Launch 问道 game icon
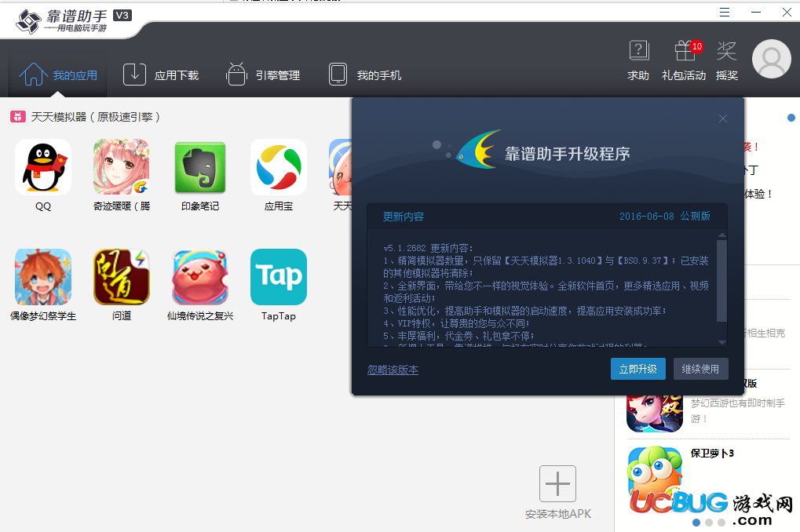The width and height of the screenshot is (800, 532). (x=122, y=277)
